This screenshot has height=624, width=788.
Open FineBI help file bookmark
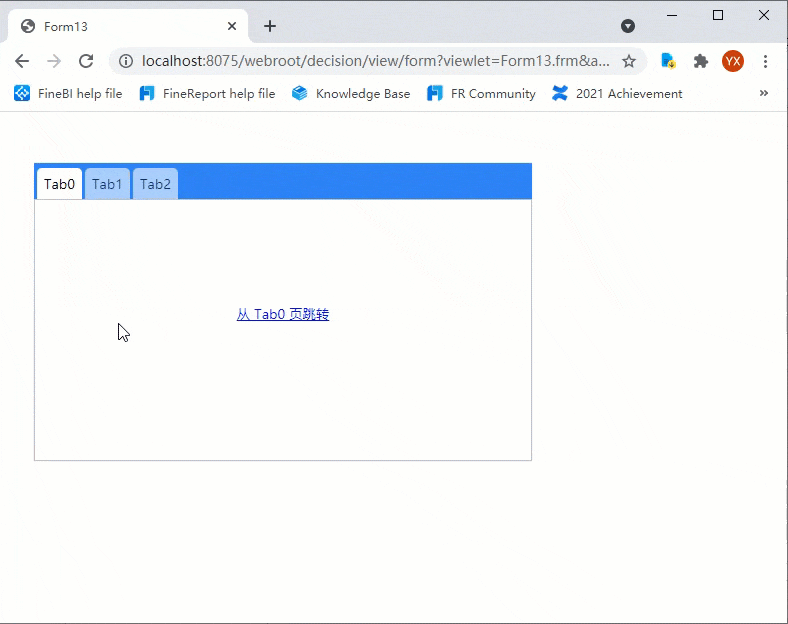click(x=68, y=93)
